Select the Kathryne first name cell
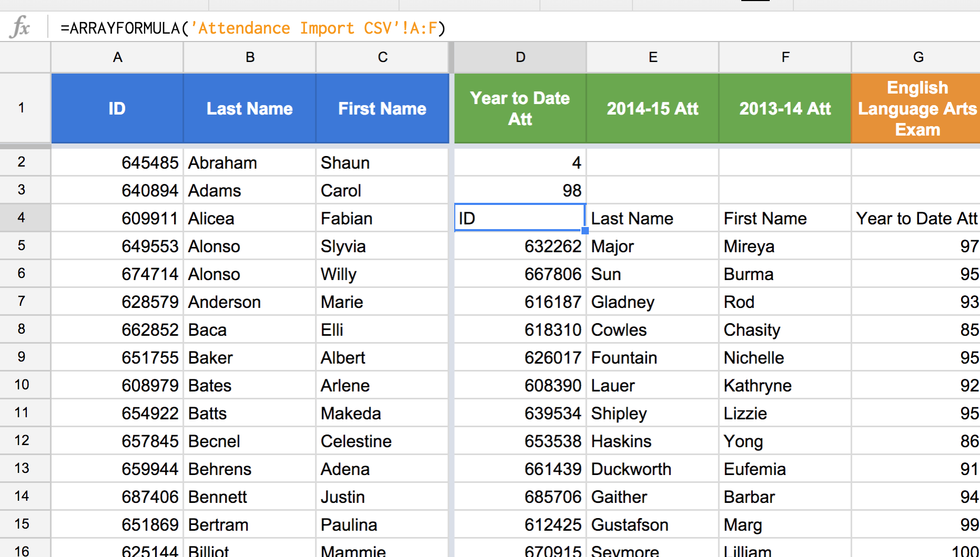The height and width of the screenshot is (557, 980). click(785, 385)
